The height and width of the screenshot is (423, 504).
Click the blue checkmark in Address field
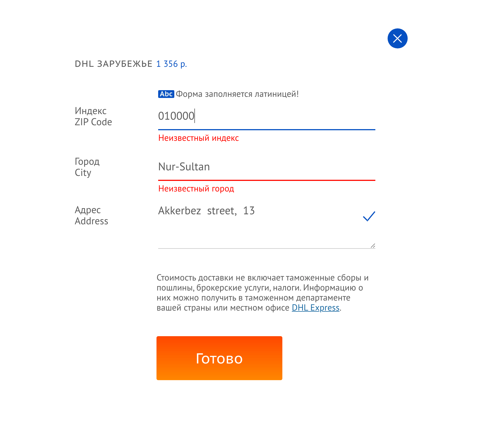[x=369, y=216]
